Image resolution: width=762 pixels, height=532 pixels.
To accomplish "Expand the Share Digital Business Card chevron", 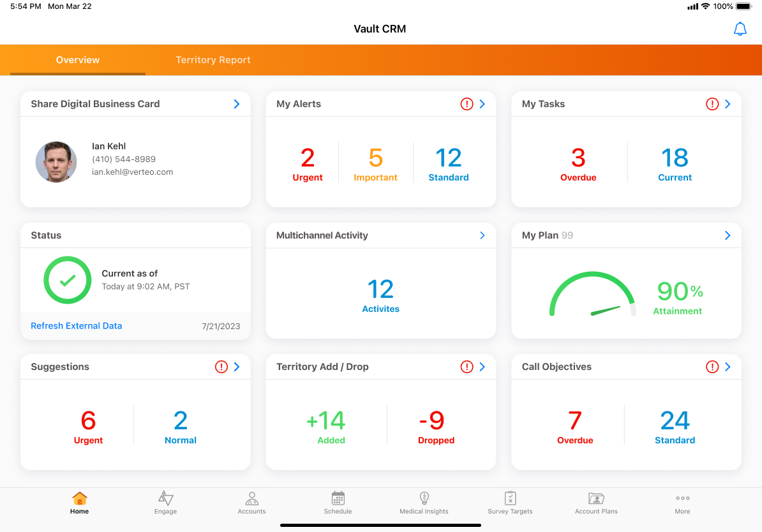I will pos(237,104).
